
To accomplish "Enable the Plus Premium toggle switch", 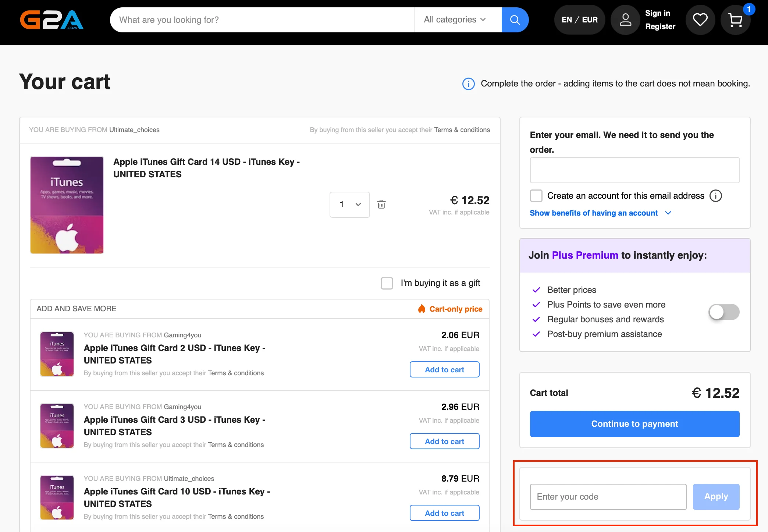I will [x=723, y=312].
